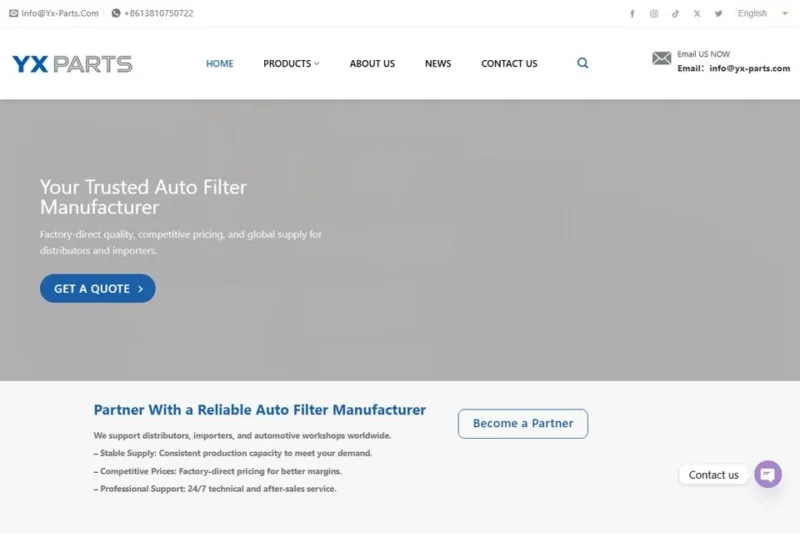Click the Factory-direct quality hero subtitle
Viewport: 800px width, 538px height.
coord(181,242)
